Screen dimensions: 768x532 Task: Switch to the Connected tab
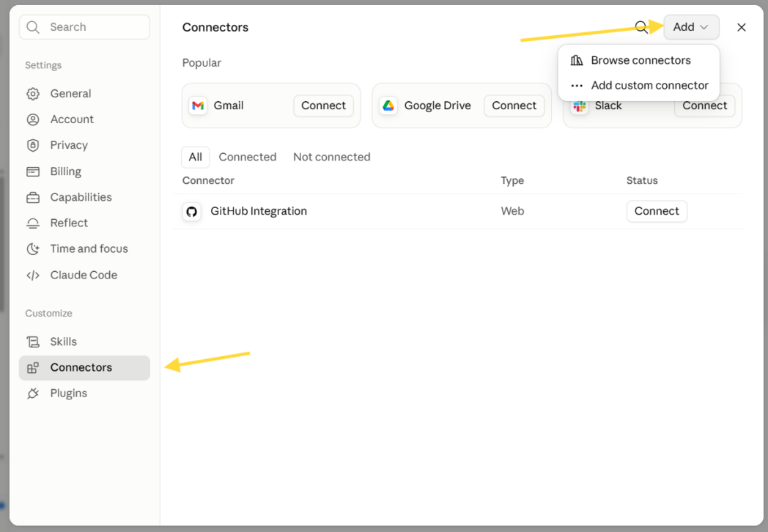click(x=248, y=158)
